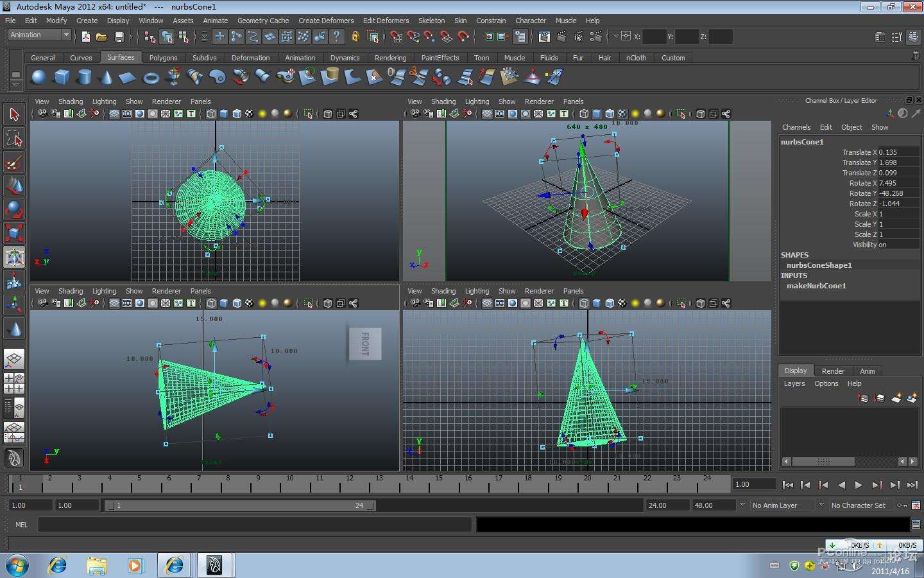Viewport: 924px width, 578px height.
Task: Open the Create Deformers menu
Action: 325,21
